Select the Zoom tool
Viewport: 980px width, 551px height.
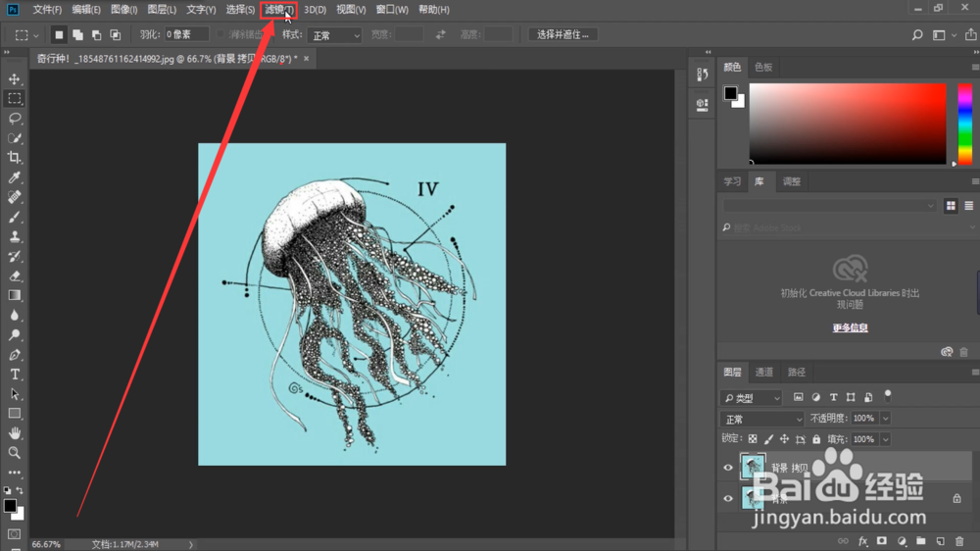tap(15, 453)
